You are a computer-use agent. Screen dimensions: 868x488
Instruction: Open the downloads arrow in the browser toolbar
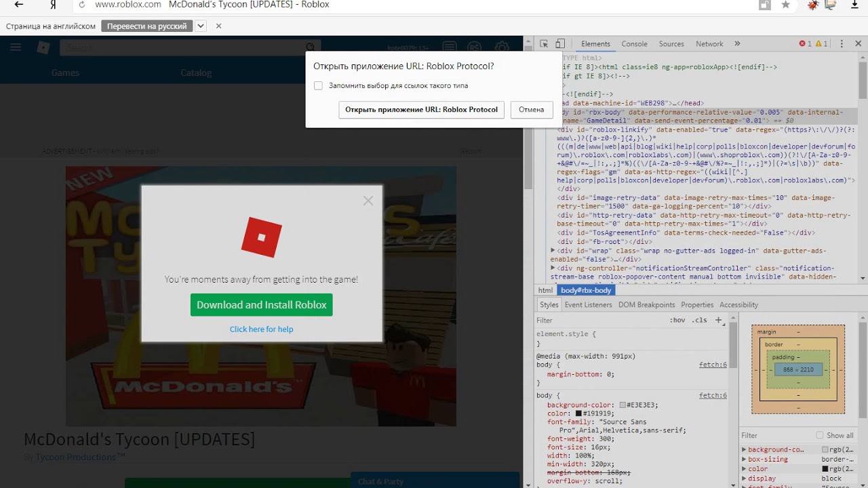click(x=853, y=5)
